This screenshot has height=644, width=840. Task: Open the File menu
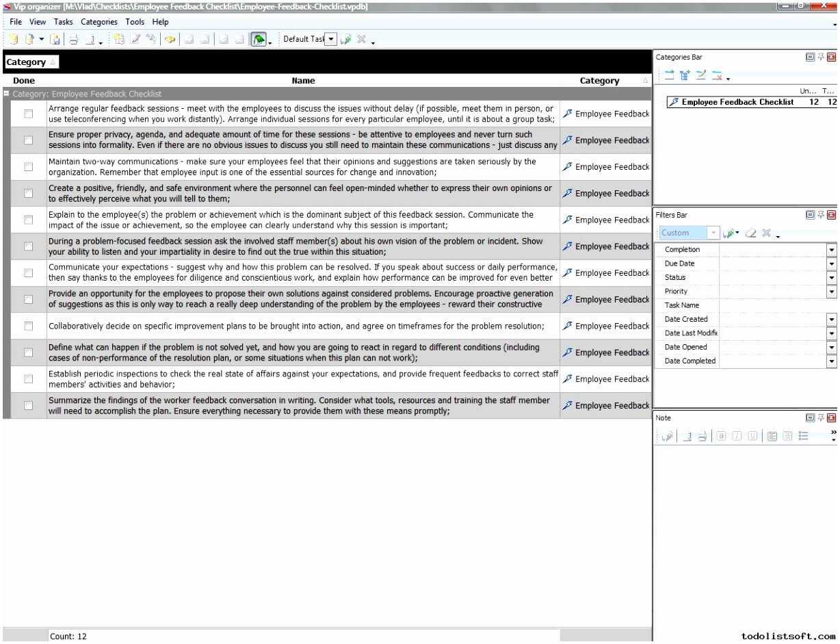point(16,22)
